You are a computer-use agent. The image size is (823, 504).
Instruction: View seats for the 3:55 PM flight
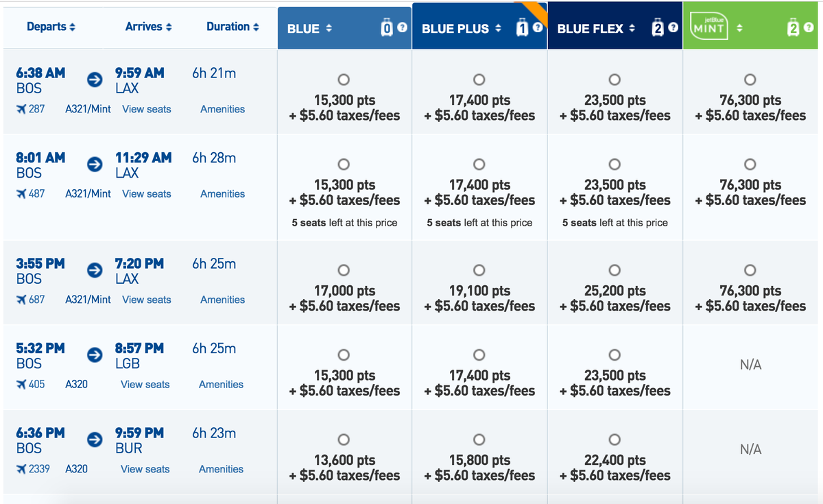[146, 300]
